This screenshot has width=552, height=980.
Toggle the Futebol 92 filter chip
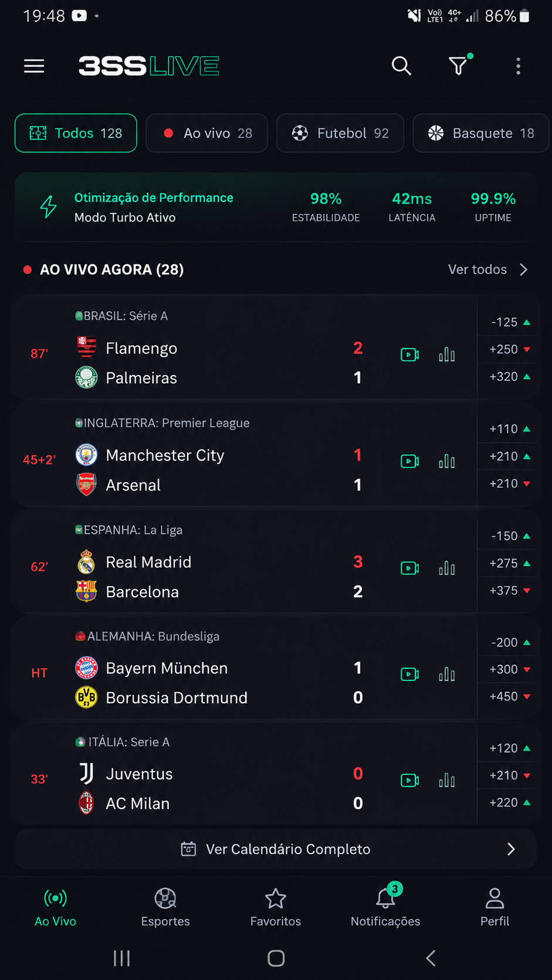(340, 133)
